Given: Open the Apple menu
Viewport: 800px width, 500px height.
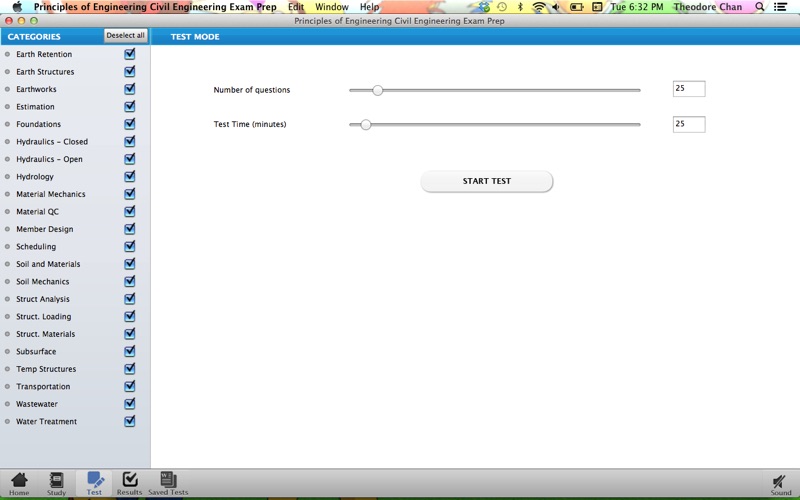Looking at the screenshot, I should pyautogui.click(x=17, y=7).
